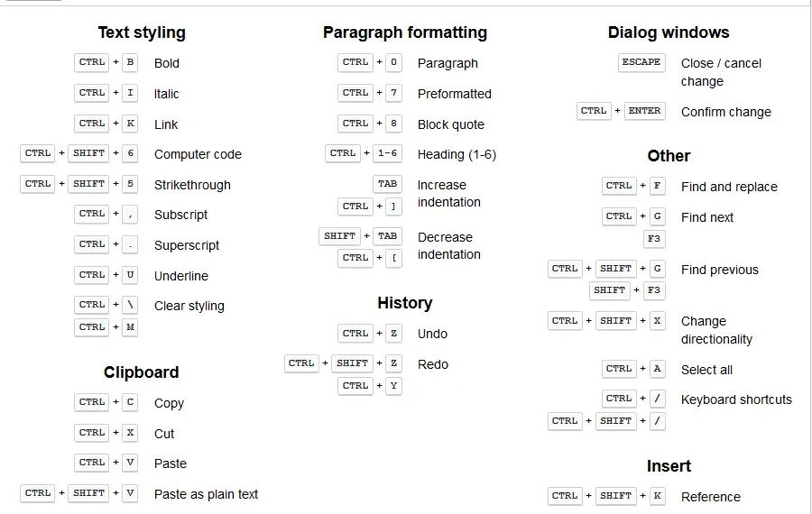This screenshot has width=812, height=514.
Task: Click the M key under Clear styling
Action: [130, 327]
